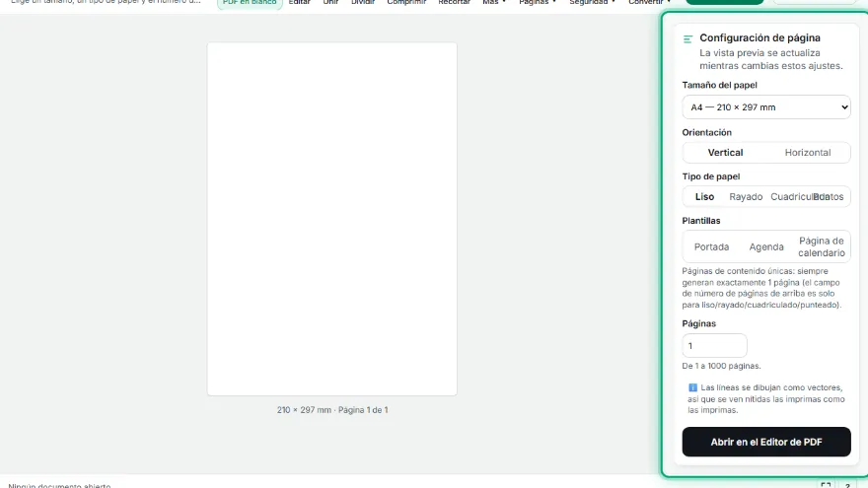Click the blank A4 page preview

332,219
